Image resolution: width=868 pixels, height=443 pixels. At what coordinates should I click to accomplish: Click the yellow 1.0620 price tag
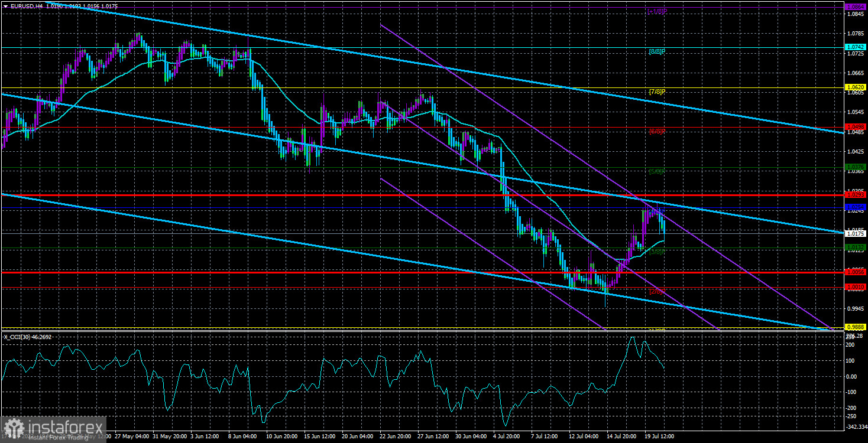pos(856,87)
